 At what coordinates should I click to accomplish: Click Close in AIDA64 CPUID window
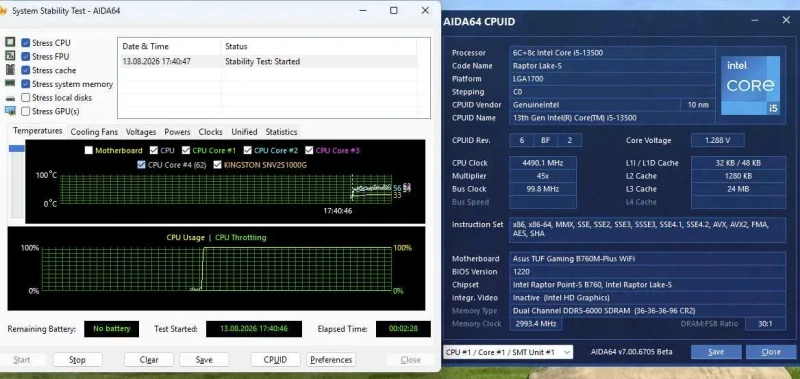[771, 352]
